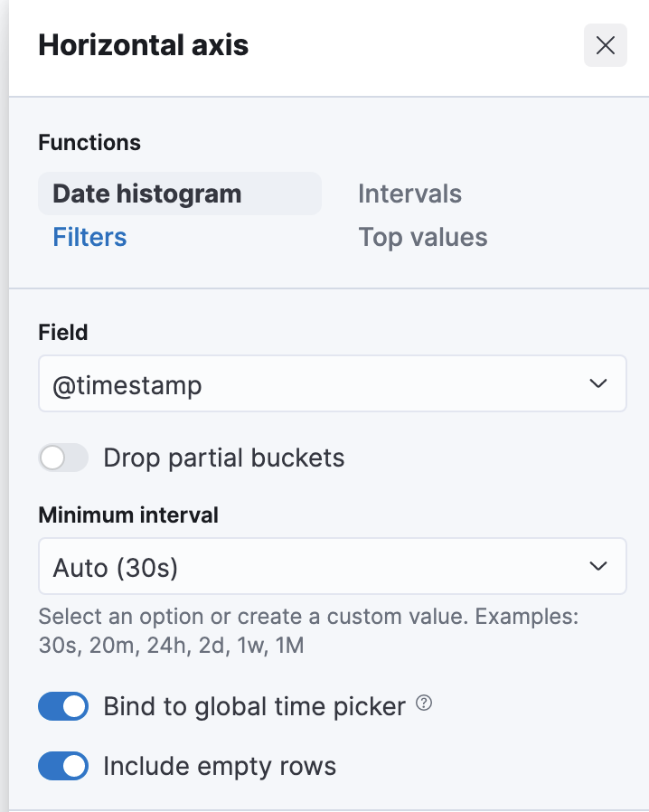
Task: Pick the Top values function
Action: coord(422,237)
